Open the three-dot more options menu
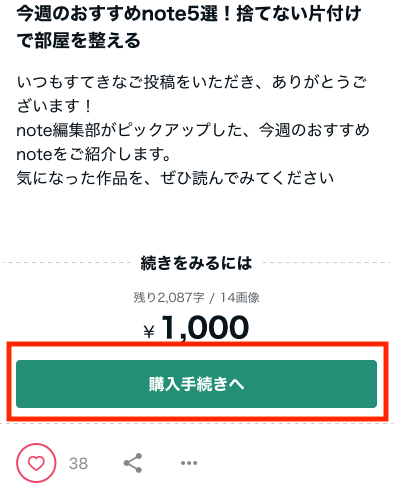The image size is (393, 498). 189,463
